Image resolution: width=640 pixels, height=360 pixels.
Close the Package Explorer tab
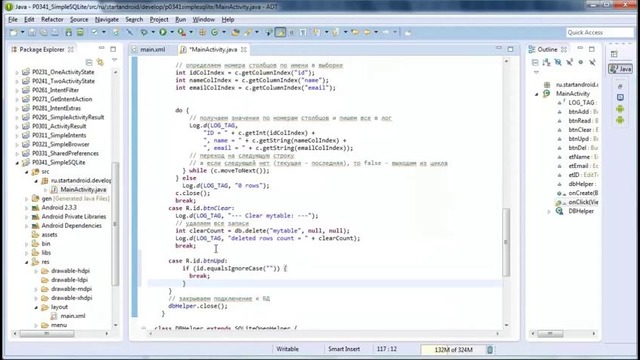pos(71,49)
